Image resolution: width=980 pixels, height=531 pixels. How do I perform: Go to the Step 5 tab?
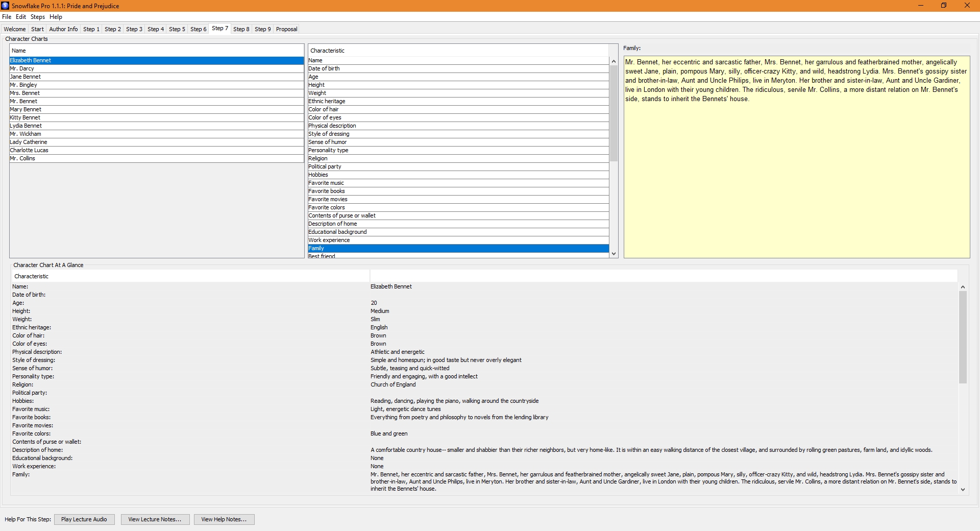coord(177,29)
